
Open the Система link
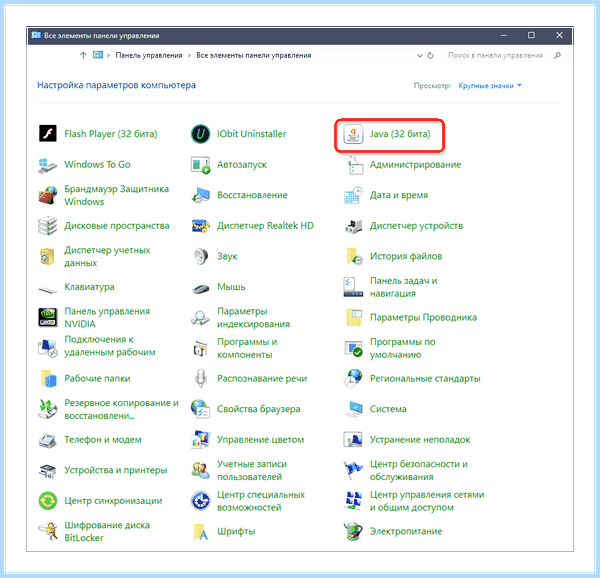pyautogui.click(x=388, y=409)
